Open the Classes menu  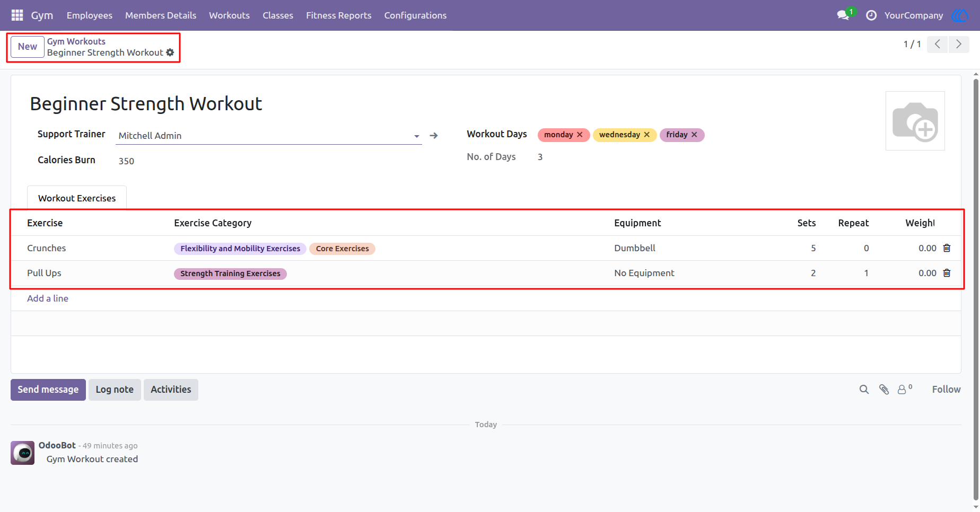278,15
